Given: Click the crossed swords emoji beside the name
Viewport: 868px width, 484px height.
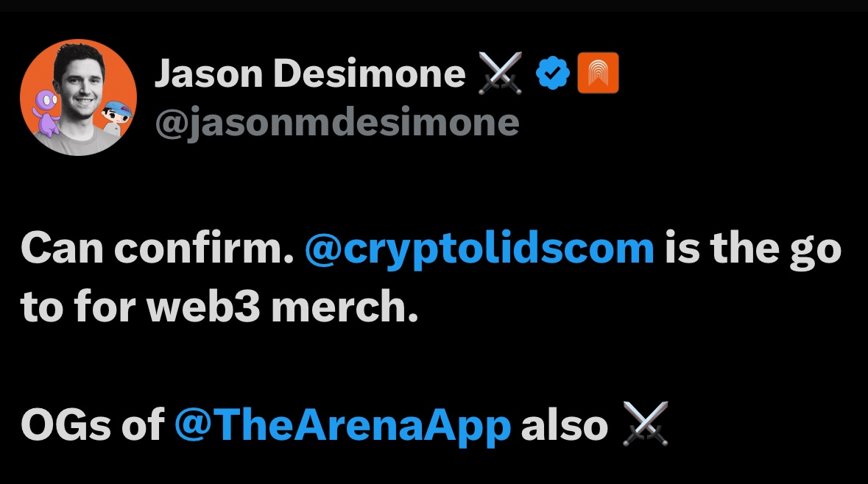Looking at the screenshot, I should click(501, 74).
